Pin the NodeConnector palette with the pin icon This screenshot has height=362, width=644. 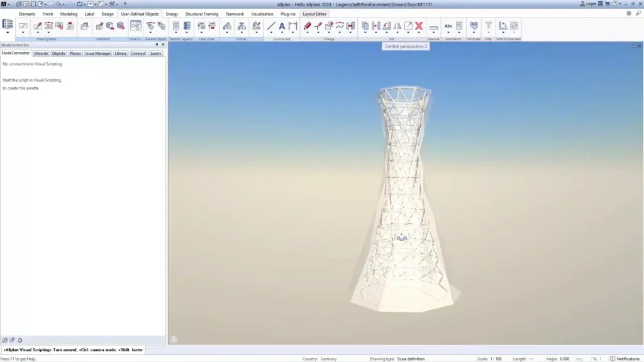click(157, 45)
